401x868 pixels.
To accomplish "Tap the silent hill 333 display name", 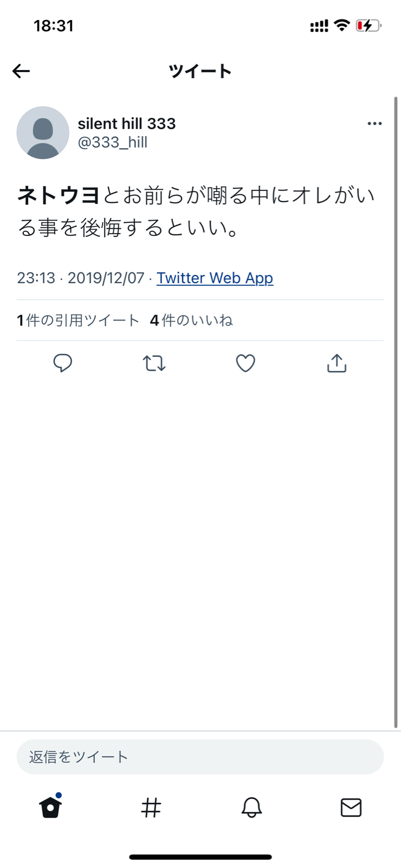I will pos(127,124).
